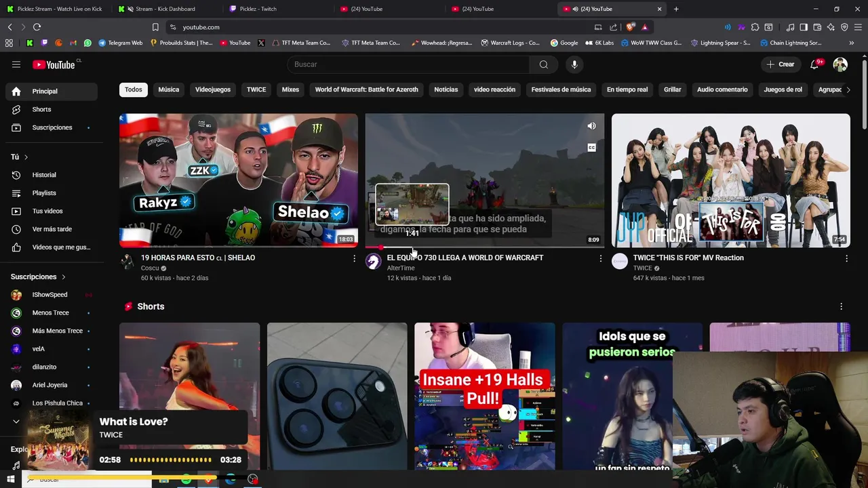Open IShowSpeed subscription channel
Image resolution: width=868 pixels, height=488 pixels.
[x=52, y=295]
